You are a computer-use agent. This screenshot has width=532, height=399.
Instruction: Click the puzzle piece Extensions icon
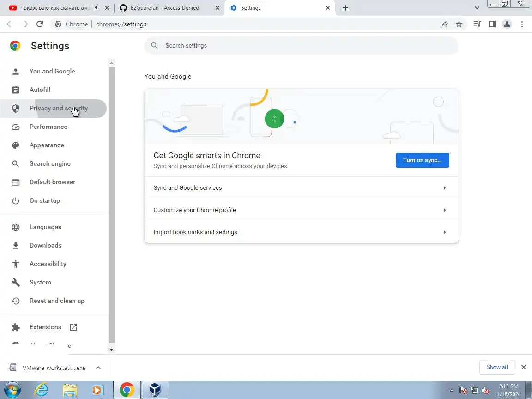pyautogui.click(x=16, y=327)
